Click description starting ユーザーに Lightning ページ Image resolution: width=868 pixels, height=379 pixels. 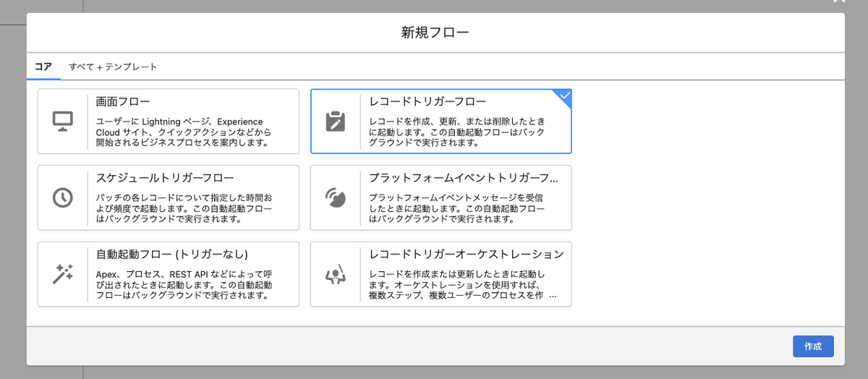point(182,132)
